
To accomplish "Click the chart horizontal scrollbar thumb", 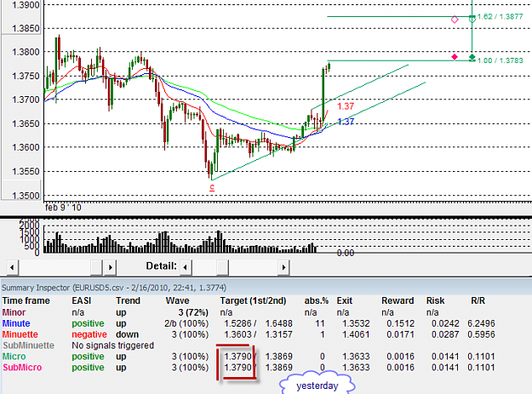I will 97,267.
